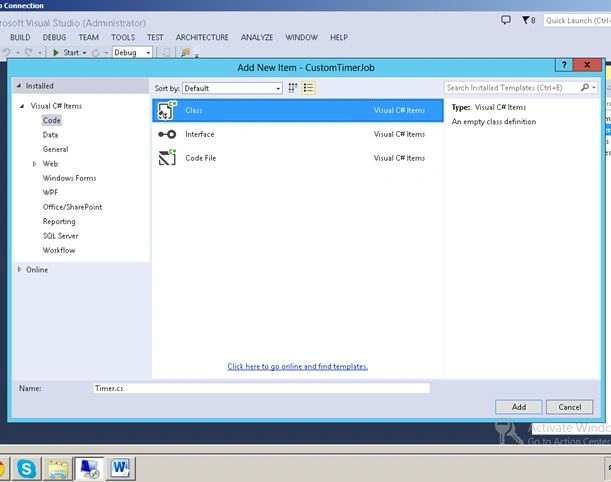Open the dialog help question mark
The image size is (611, 482).
click(x=564, y=65)
